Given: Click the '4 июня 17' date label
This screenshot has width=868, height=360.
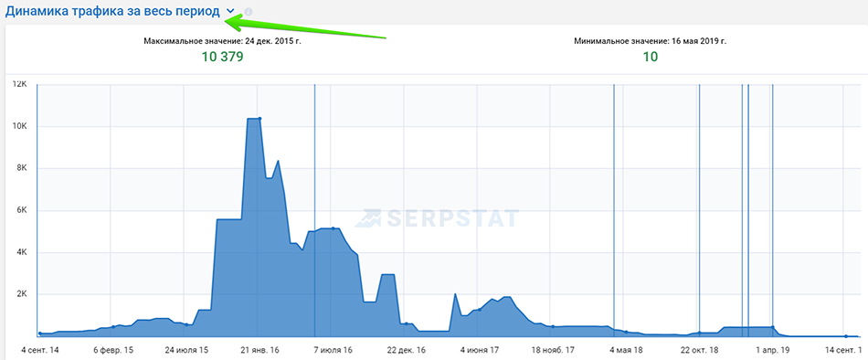Looking at the screenshot, I should 480,351.
